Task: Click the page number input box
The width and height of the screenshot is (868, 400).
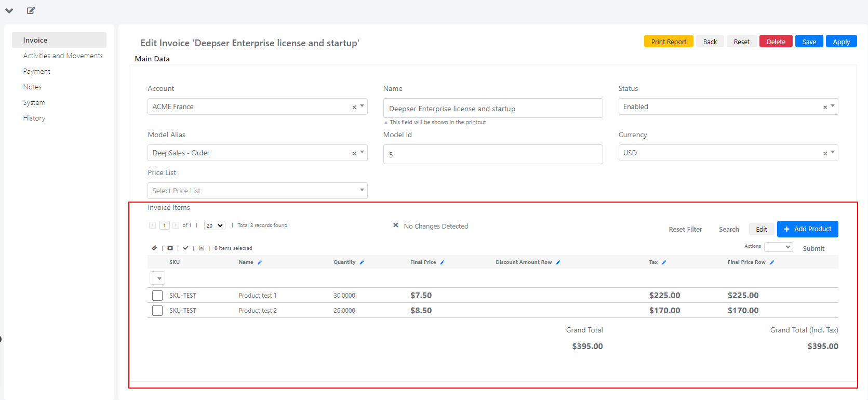Action: pos(164,225)
